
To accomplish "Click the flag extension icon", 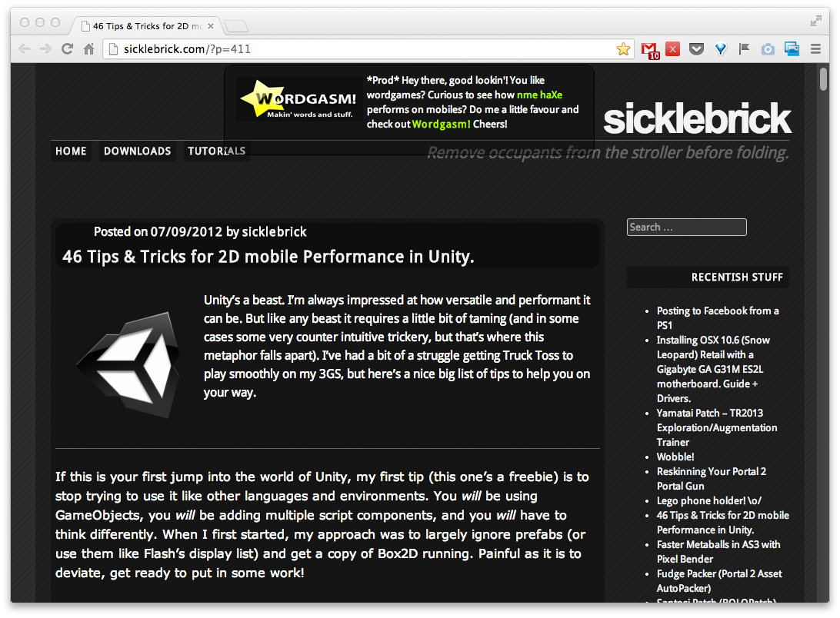I will pos(744,49).
